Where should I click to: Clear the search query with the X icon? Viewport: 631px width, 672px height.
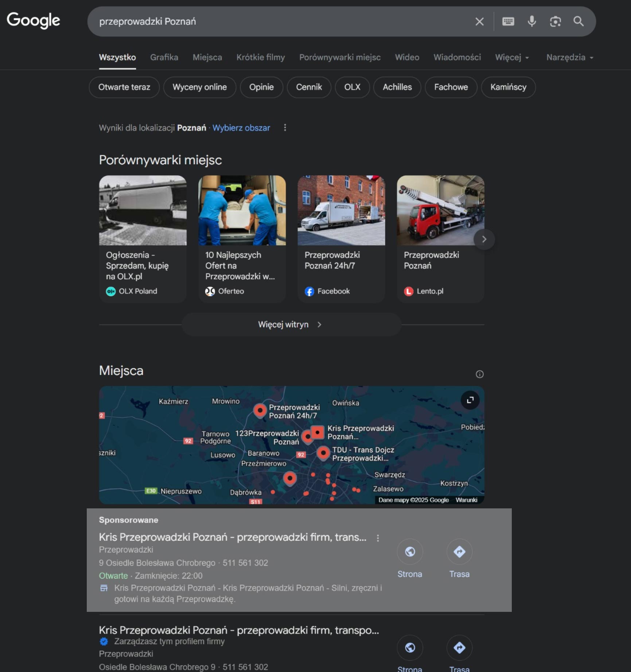coord(479,22)
